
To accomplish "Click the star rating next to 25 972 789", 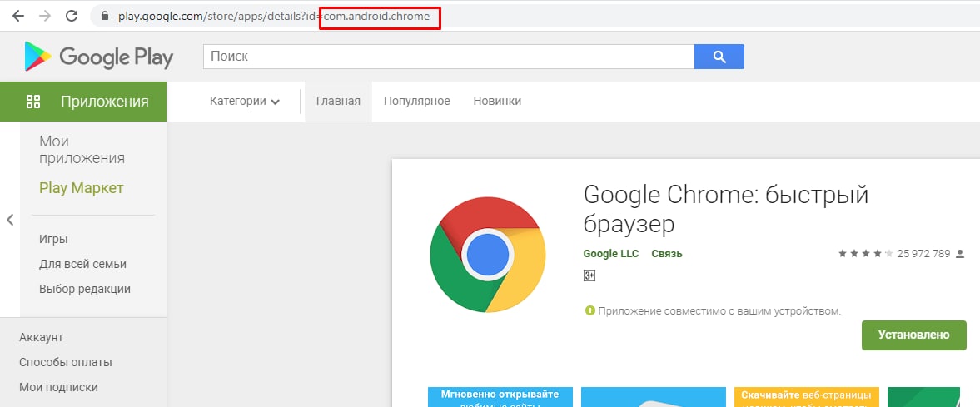I will tap(866, 254).
